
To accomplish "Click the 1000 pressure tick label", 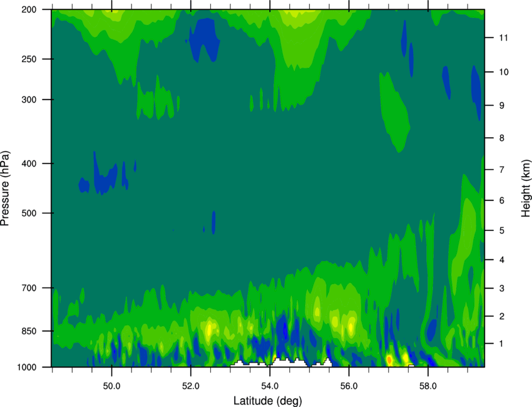I will 27,368.
